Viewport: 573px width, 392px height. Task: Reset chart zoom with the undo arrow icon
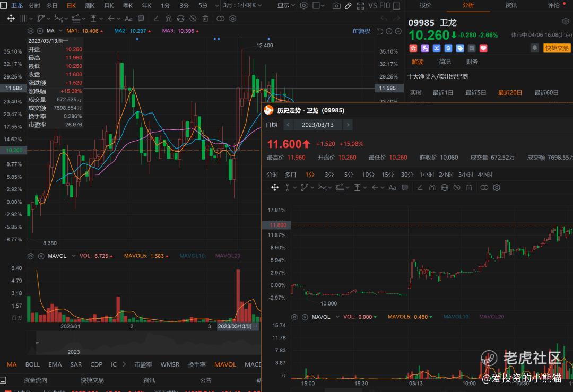380,31
